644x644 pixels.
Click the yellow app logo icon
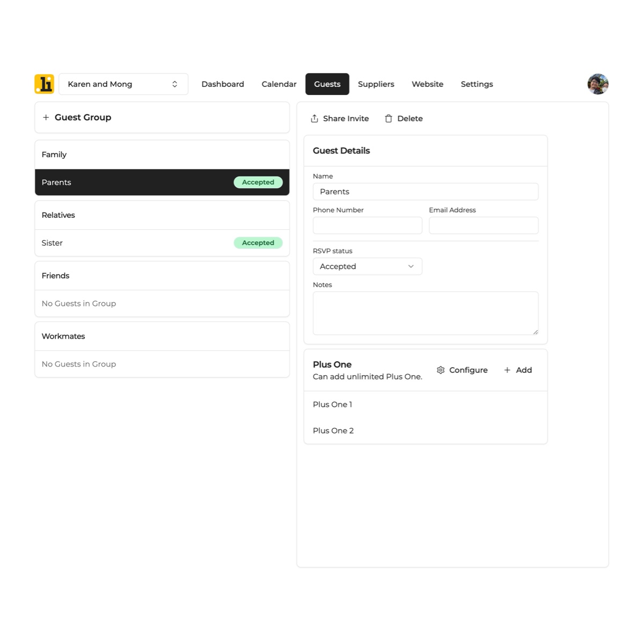[45, 84]
